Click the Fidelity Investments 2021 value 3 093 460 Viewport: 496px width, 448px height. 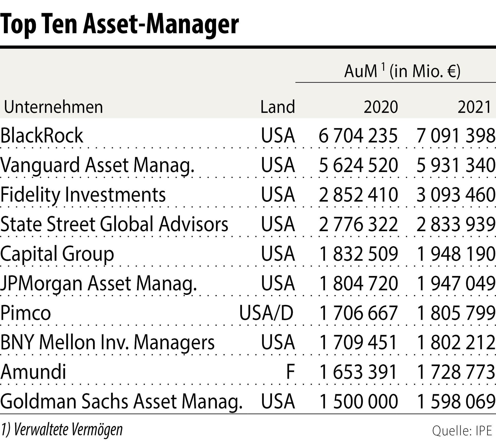point(456,195)
